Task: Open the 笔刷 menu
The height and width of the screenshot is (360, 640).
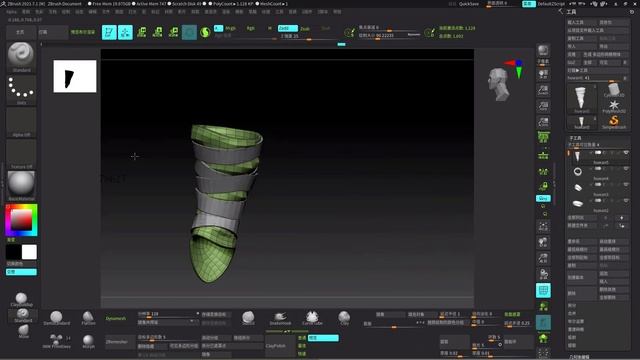Action: point(26,12)
